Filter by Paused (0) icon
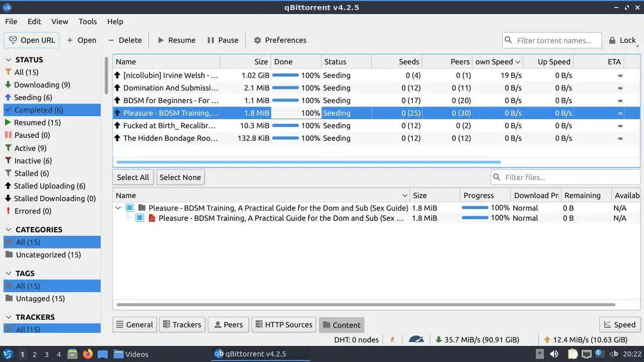The width and height of the screenshot is (644, 362). pyautogui.click(x=8, y=135)
